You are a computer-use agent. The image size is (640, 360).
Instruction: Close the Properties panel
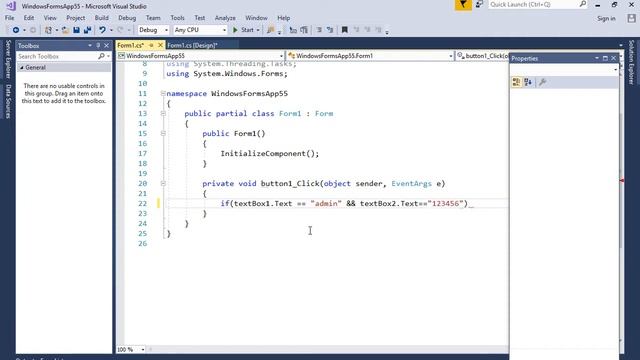coord(613,58)
